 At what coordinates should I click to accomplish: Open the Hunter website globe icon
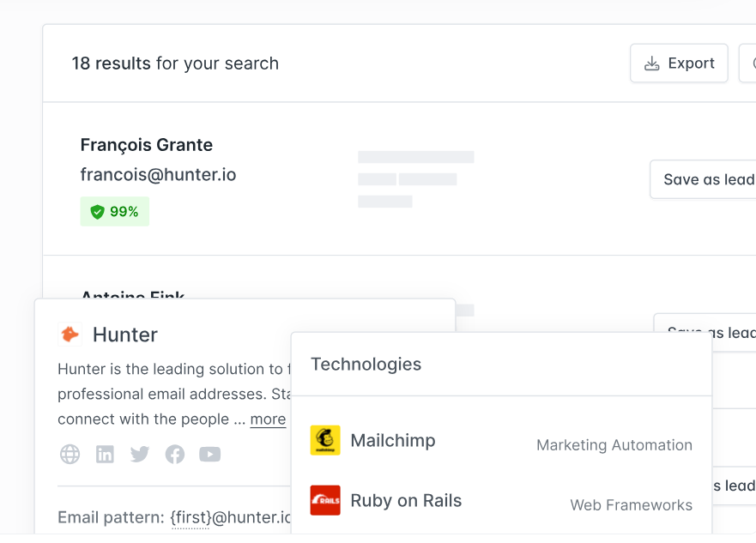pos(70,455)
